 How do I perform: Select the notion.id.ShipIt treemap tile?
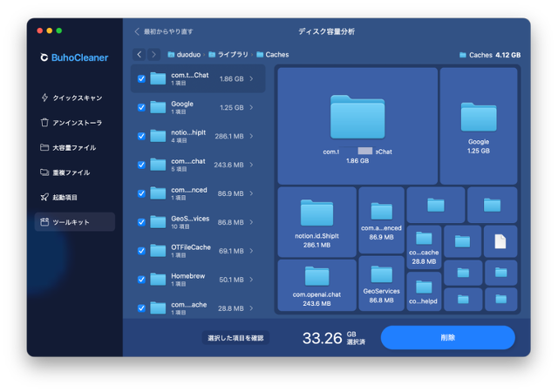pyautogui.click(x=316, y=222)
